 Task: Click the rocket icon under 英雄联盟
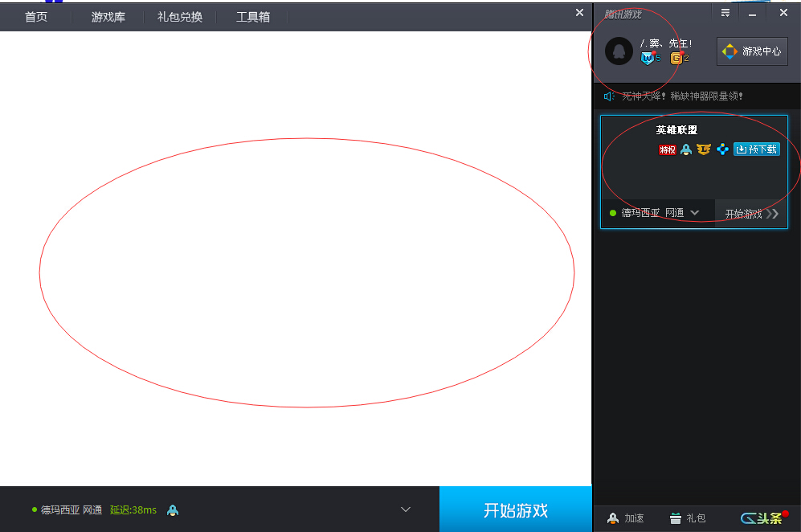click(x=686, y=149)
